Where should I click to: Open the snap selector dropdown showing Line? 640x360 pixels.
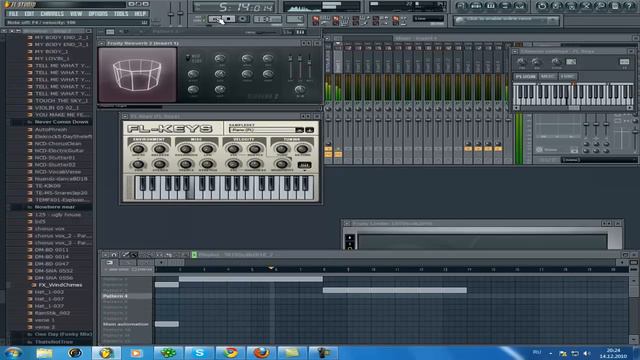tap(428, 19)
